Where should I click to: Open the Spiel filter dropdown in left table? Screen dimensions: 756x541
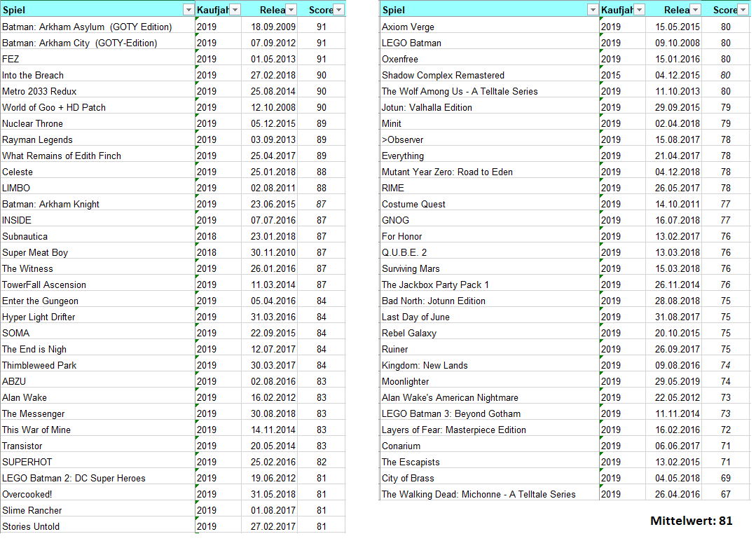[188, 10]
